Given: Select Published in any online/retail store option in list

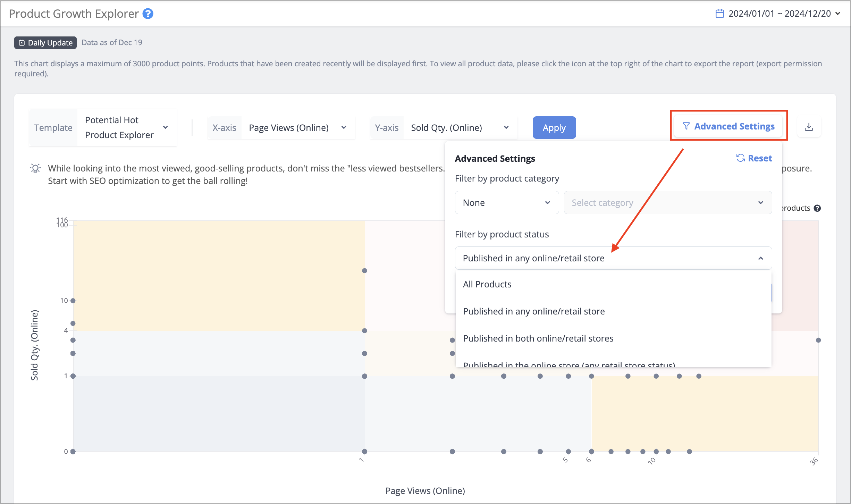Looking at the screenshot, I should pos(613,311).
